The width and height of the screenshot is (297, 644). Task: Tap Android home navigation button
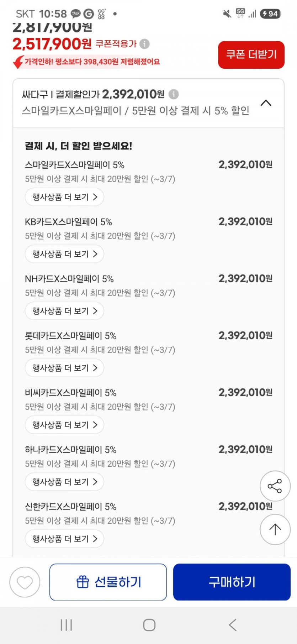149,625
